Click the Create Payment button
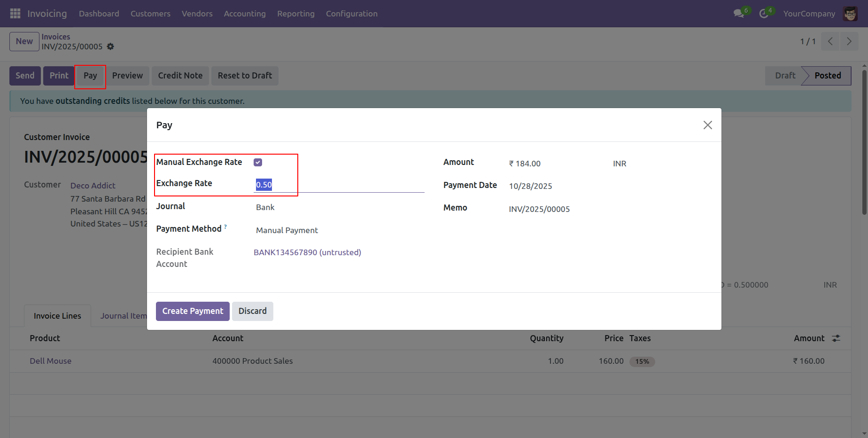This screenshot has width=868, height=438. [x=193, y=311]
